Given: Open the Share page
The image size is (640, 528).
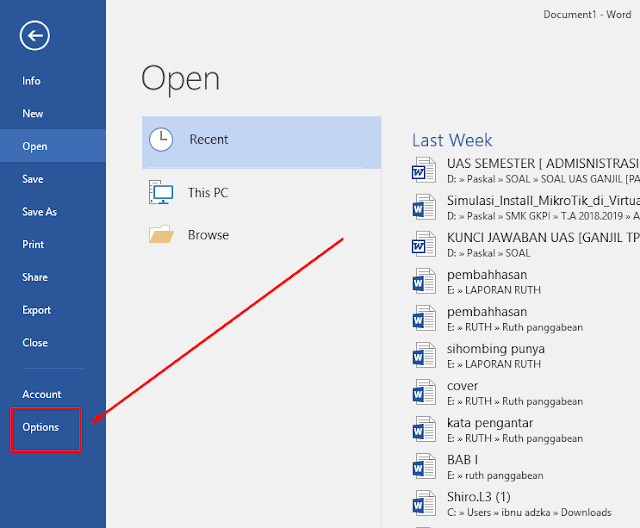Looking at the screenshot, I should coord(35,277).
